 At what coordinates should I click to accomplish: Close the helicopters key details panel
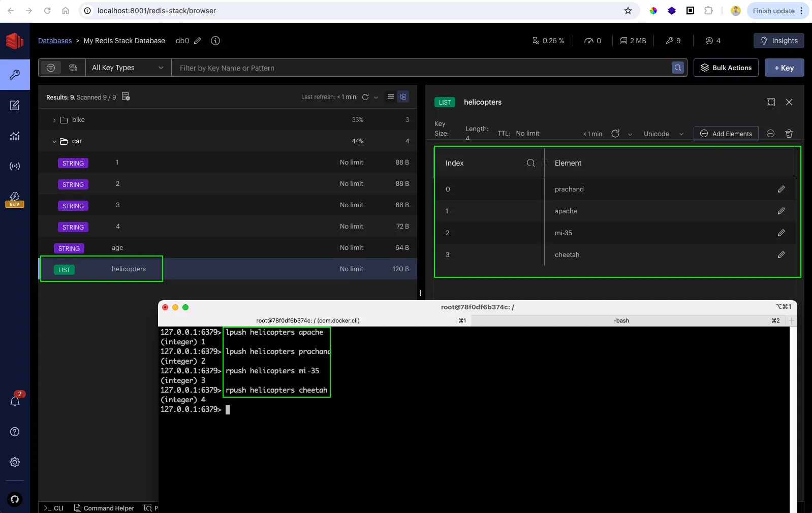pyautogui.click(x=789, y=102)
